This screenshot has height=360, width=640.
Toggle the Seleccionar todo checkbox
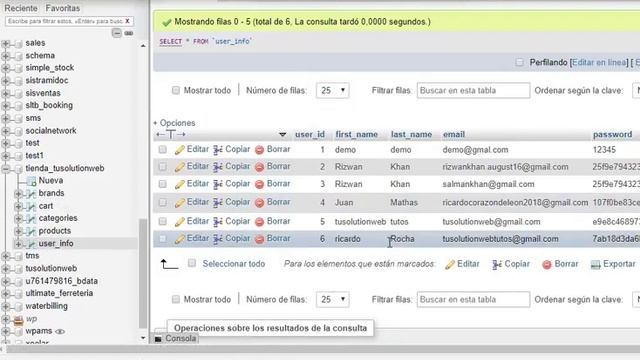[192, 263]
